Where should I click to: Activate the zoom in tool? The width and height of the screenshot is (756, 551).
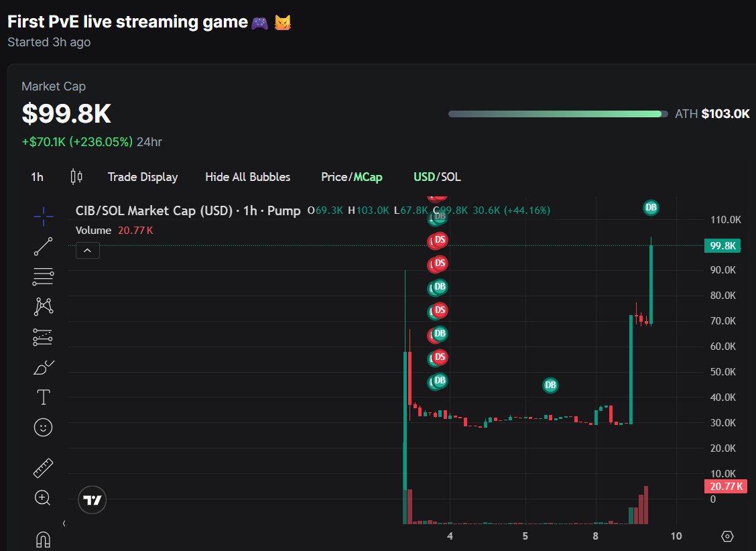(x=42, y=497)
